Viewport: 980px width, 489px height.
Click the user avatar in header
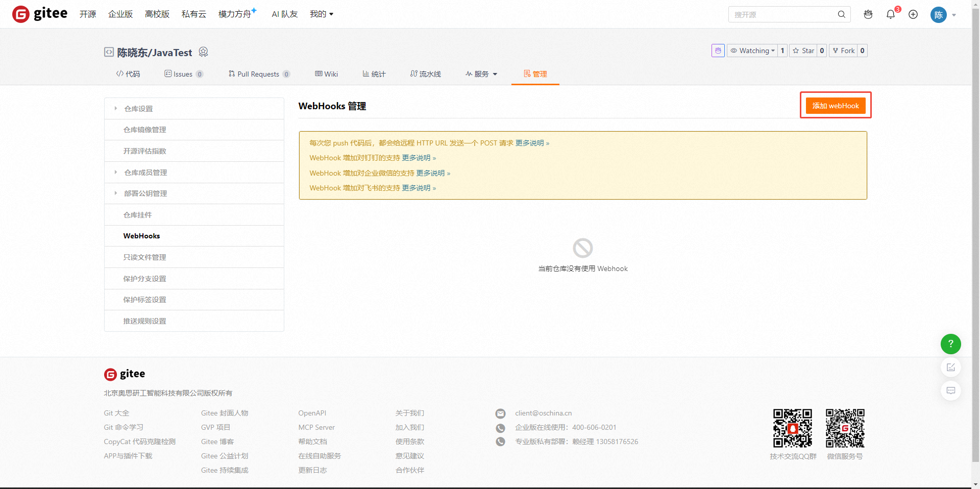[938, 15]
